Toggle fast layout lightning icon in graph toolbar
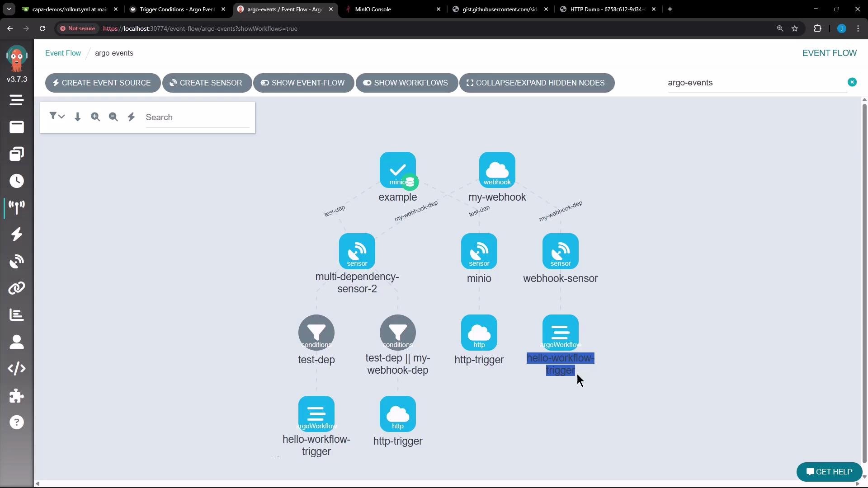This screenshot has height=488, width=868. (x=132, y=117)
